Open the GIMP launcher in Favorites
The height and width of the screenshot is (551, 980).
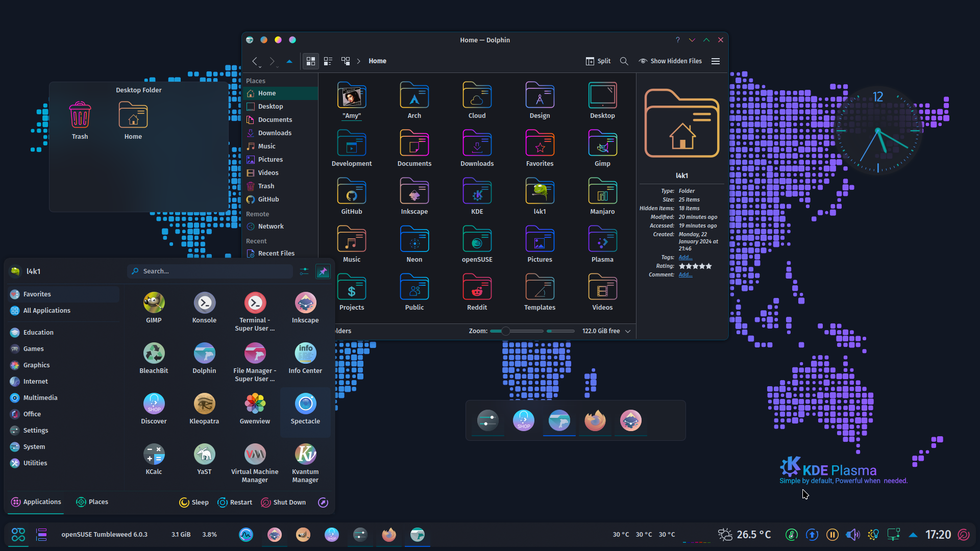click(154, 308)
